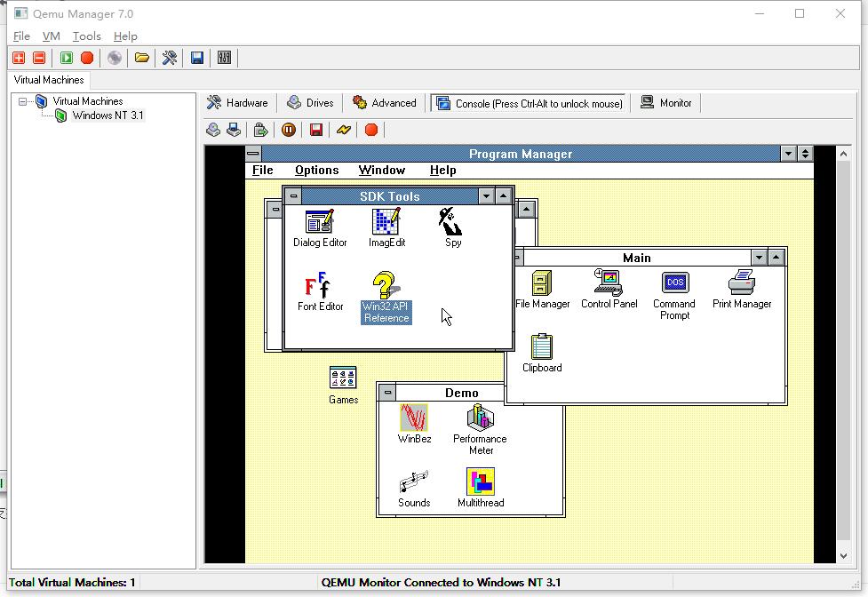Click the yellow lightning bolt console icon
The height and width of the screenshot is (597, 868).
[x=344, y=130]
